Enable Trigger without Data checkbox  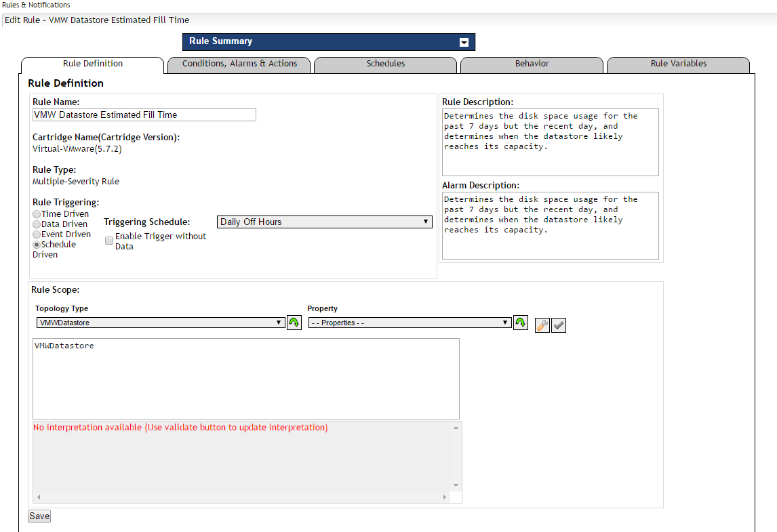point(109,241)
